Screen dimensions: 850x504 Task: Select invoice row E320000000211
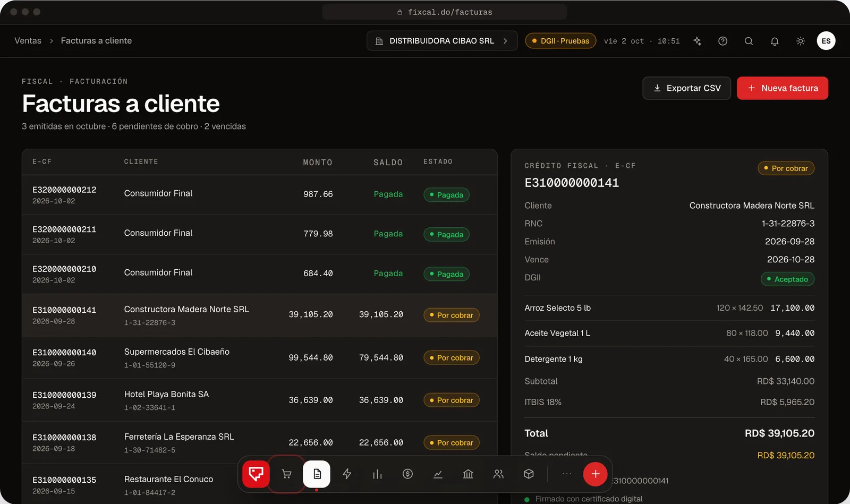pos(260,234)
